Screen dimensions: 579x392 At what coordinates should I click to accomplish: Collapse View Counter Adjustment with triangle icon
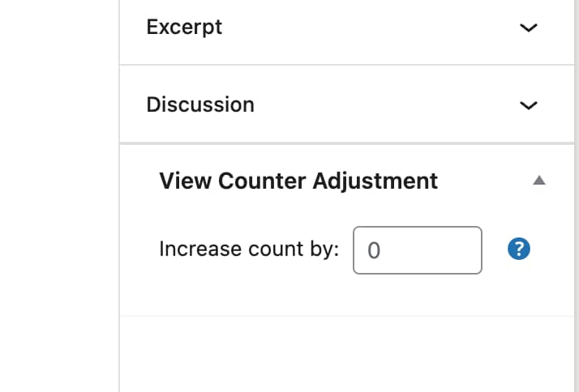[x=538, y=181]
